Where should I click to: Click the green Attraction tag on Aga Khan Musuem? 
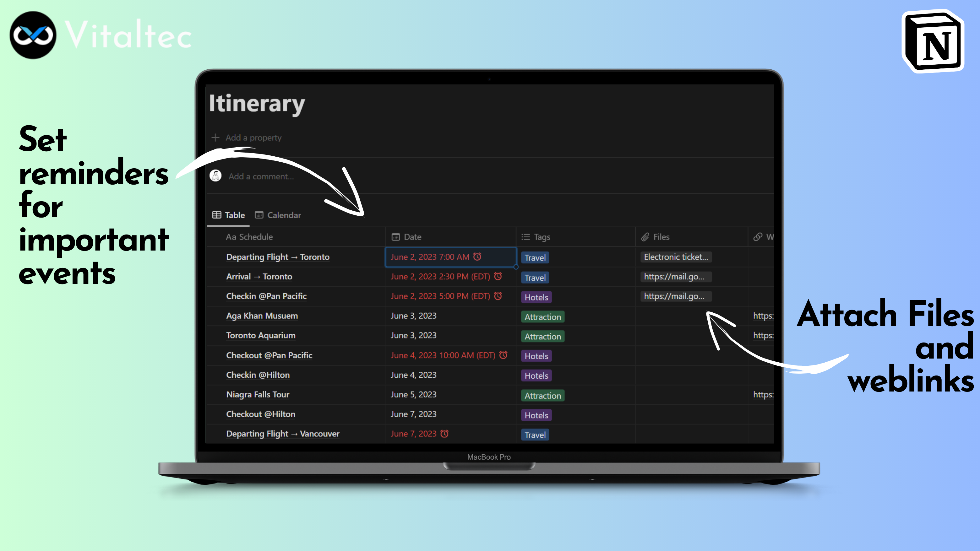click(x=542, y=317)
